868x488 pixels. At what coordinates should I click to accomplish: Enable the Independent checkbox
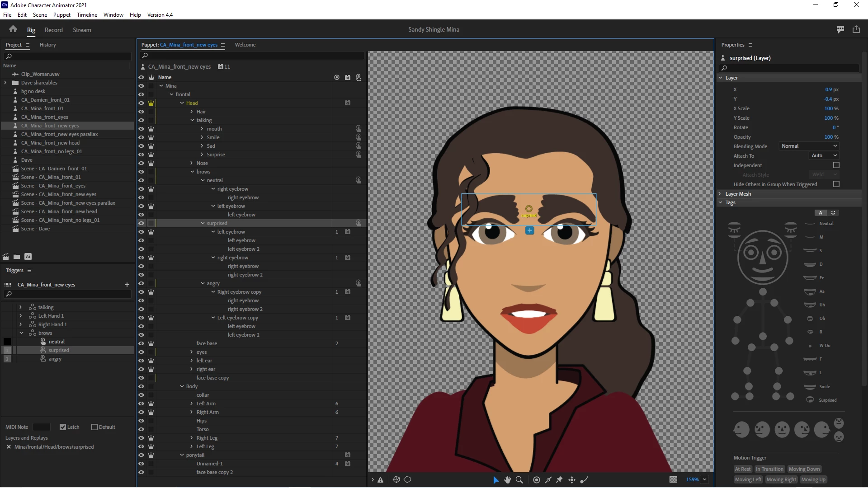(836, 165)
